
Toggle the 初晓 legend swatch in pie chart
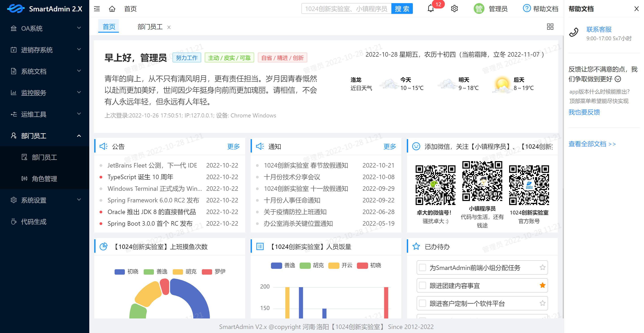tap(120, 272)
